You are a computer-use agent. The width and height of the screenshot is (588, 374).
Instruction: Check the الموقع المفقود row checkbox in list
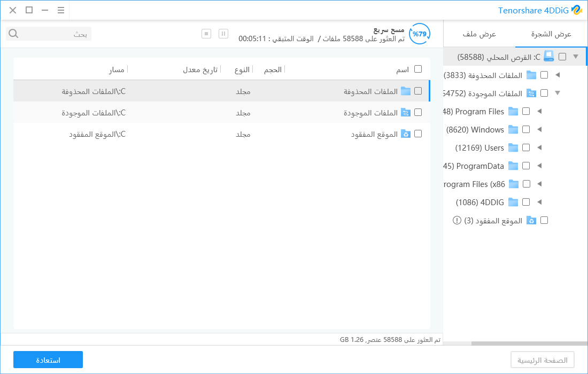pyautogui.click(x=418, y=134)
